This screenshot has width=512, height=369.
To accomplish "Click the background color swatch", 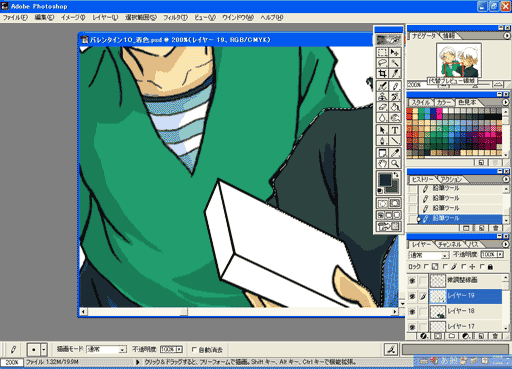I will tap(395, 189).
